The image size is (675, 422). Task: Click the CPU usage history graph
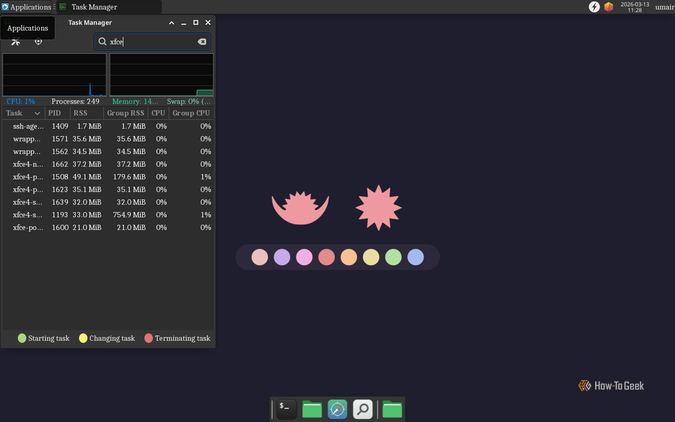(55, 74)
